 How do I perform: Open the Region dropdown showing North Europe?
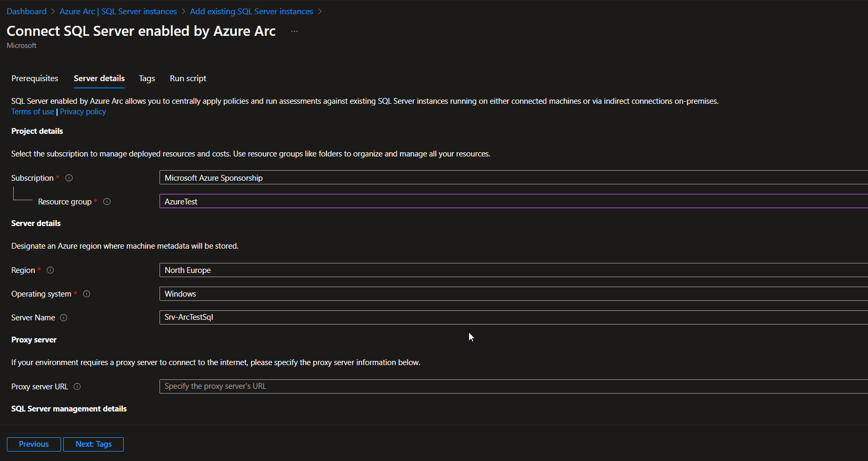[x=513, y=270]
